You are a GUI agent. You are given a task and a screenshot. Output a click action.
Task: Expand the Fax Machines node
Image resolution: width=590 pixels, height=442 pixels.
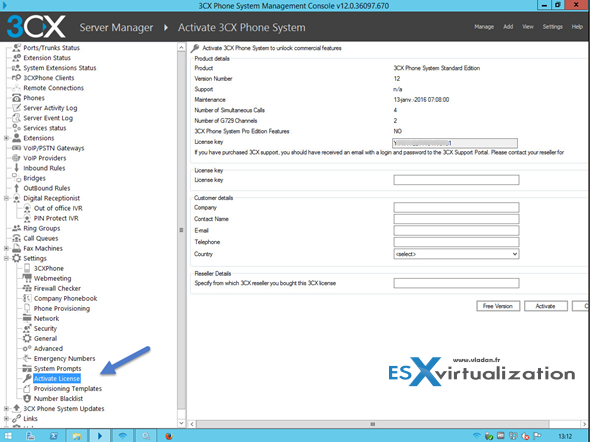(x=6, y=248)
